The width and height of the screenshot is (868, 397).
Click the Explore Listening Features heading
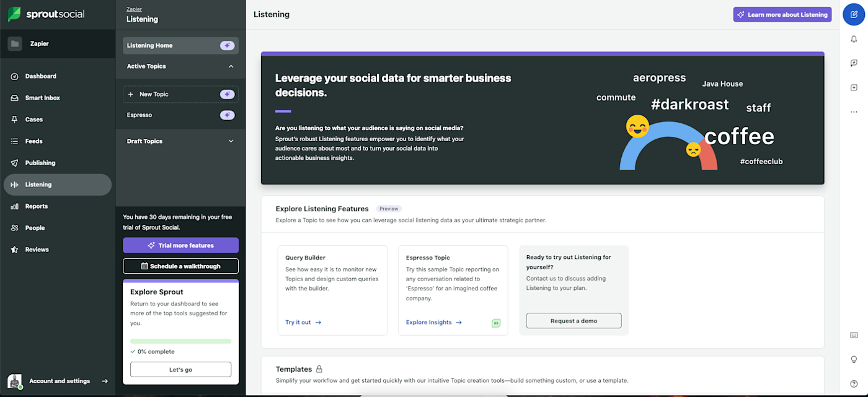coord(322,209)
